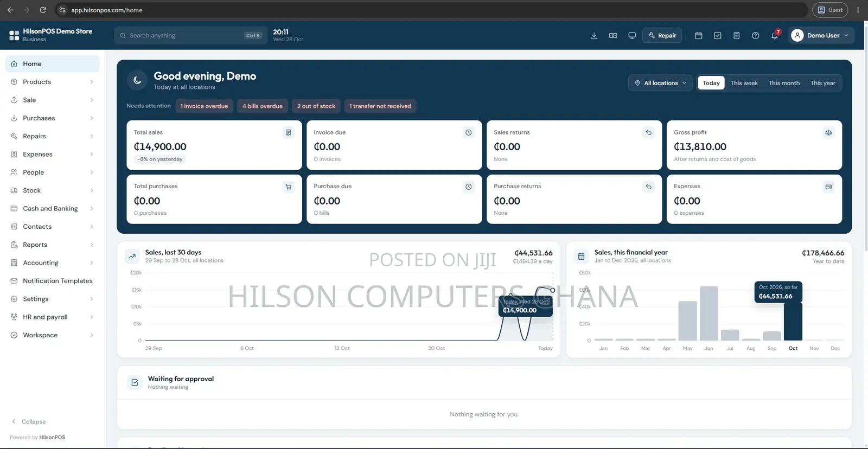Open the All locations dropdown
This screenshot has width=868, height=449.
click(x=661, y=83)
